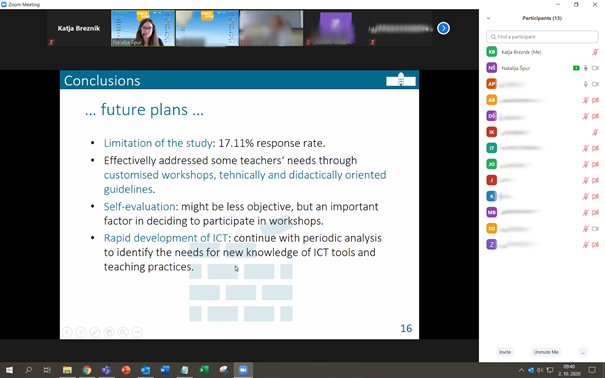Viewport: 605px width, 378px height.
Task: Click the Find a participant search box
Action: (542, 37)
